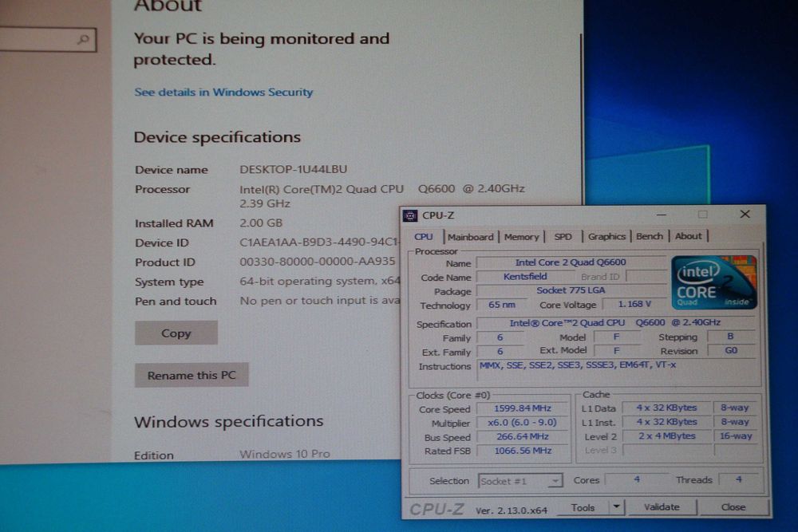Switch to the CPU tab
Viewport: 798px width, 532px height.
click(x=424, y=237)
